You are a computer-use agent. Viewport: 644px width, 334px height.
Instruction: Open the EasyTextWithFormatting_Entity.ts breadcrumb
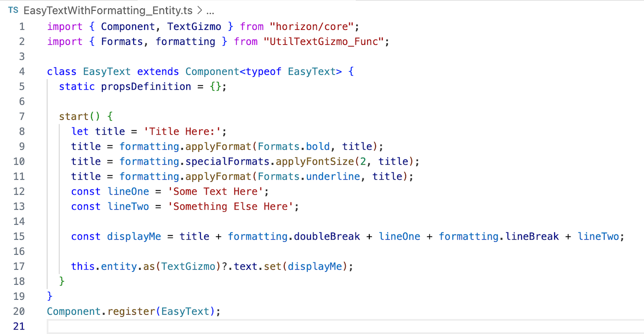[x=108, y=11]
